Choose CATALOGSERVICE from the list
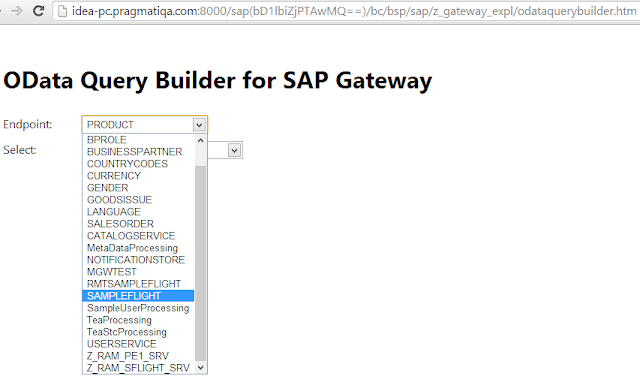This screenshot has width=640, height=385. pos(138,236)
